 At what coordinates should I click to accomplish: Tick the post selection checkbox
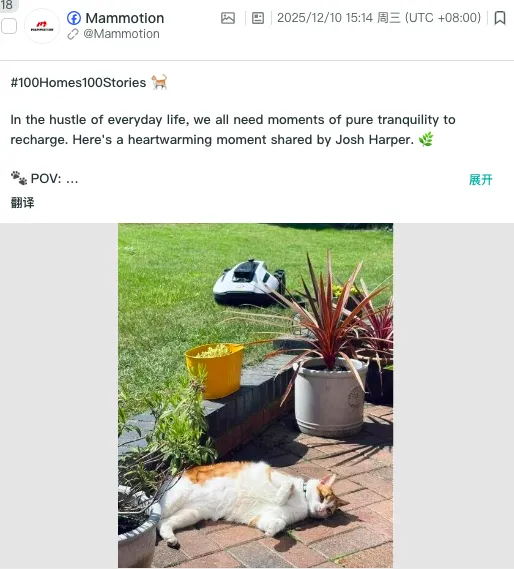pyautogui.click(x=9, y=26)
